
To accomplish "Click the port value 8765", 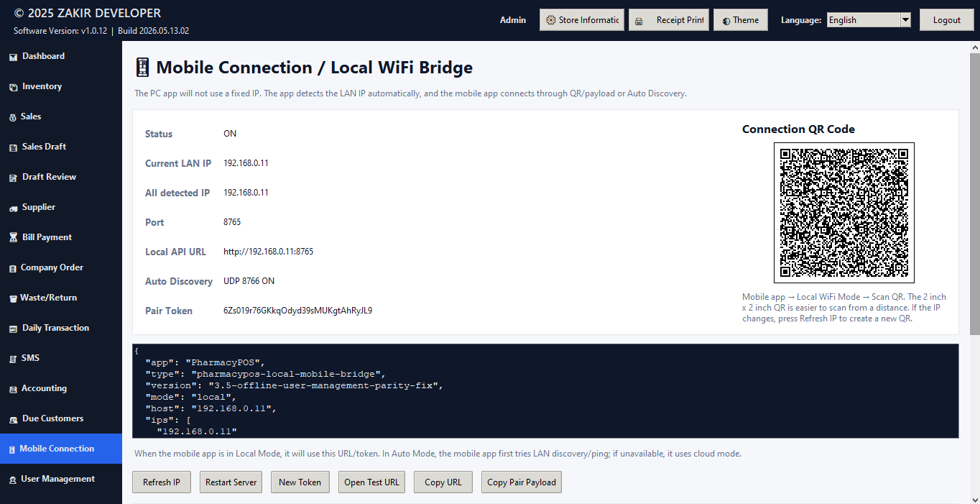I will (x=232, y=222).
